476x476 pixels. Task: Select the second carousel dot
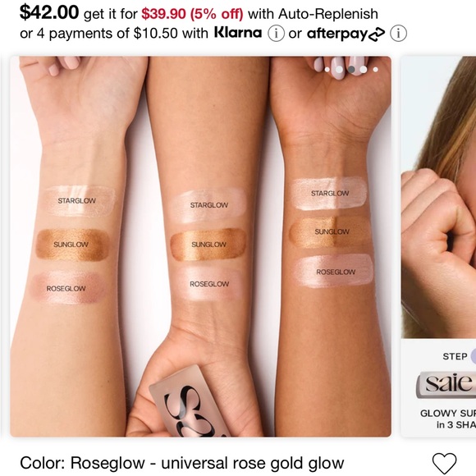pos(339,70)
